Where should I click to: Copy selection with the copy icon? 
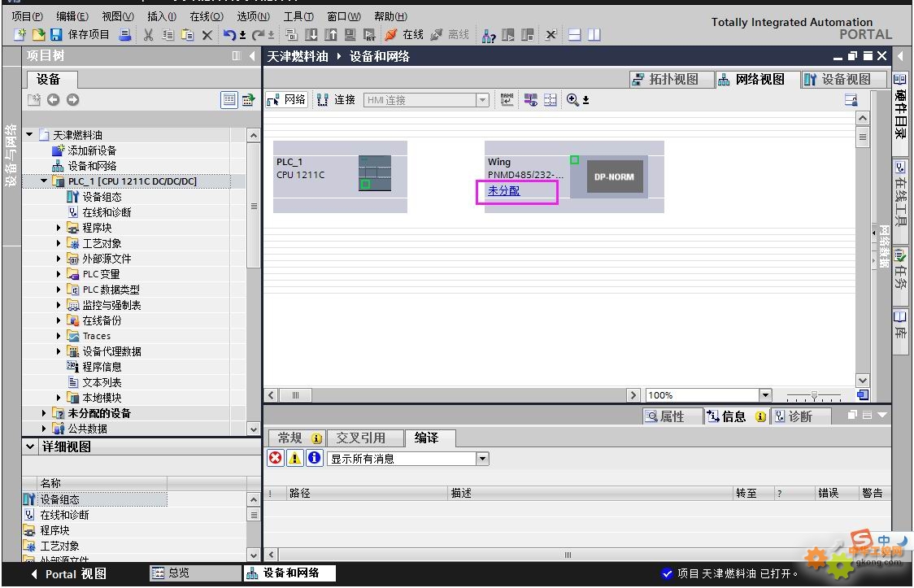(x=168, y=35)
